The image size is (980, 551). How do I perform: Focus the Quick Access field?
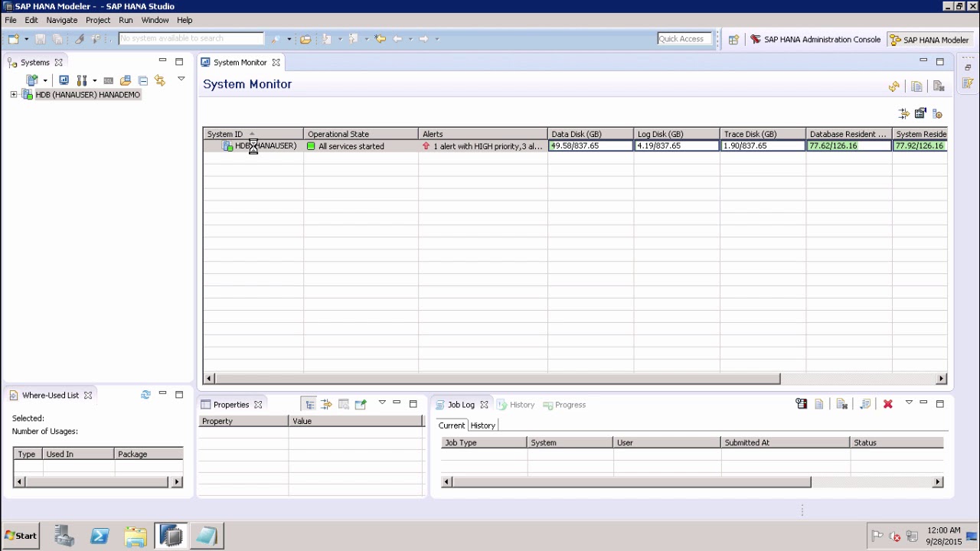684,39
